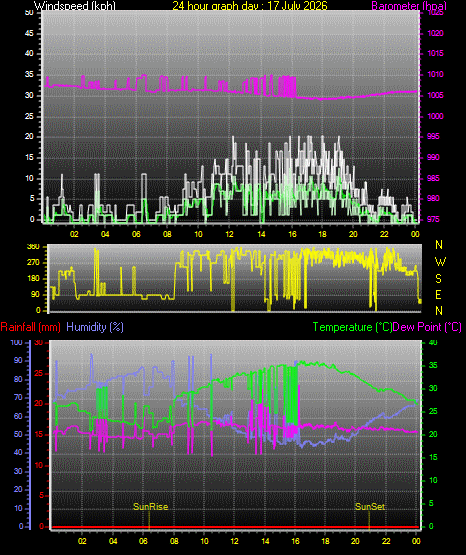Click the 'S' compass direction label
Viewport: 466px width, 555px height.
439,279
